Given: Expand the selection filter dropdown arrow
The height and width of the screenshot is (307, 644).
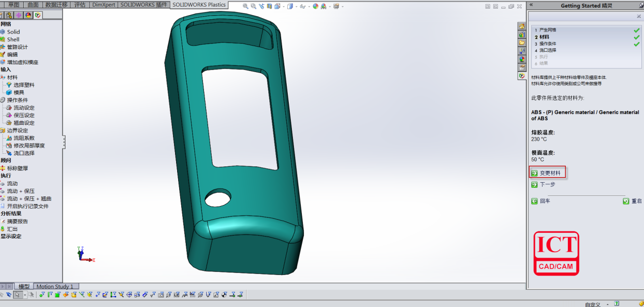Looking at the screenshot, I should (x=25, y=295).
